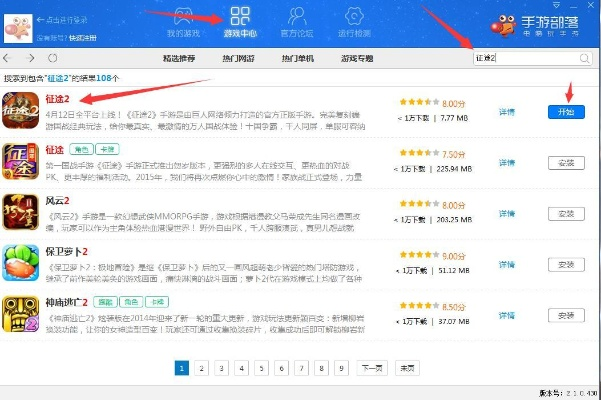
Task: Click the 征途2 game title
Action: click(x=57, y=99)
